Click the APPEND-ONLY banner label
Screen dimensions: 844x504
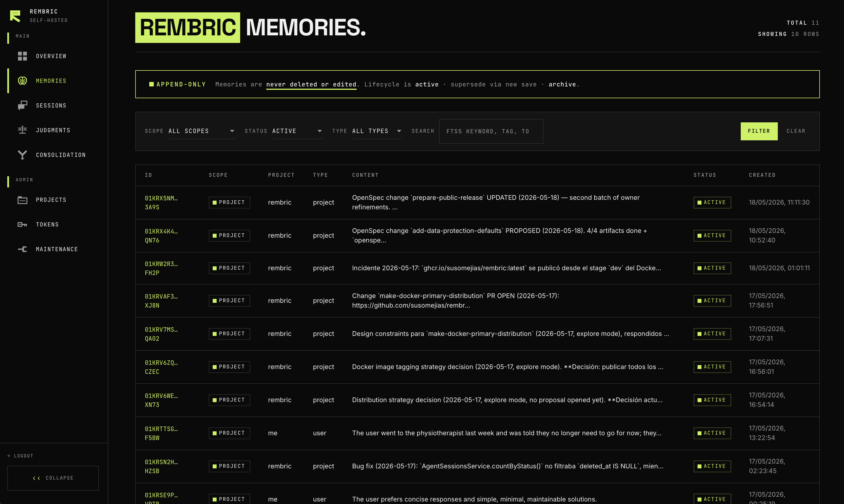[x=177, y=84]
